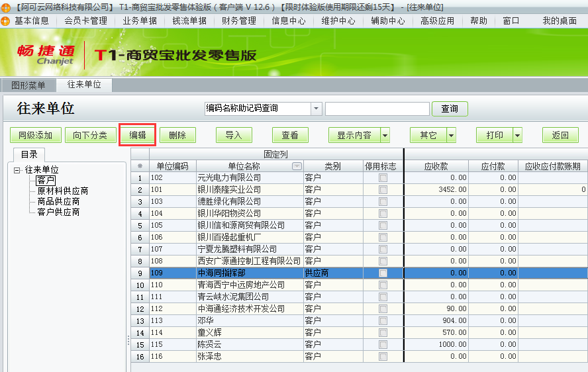Select the row 中海通经济技术开发公司
The width and height of the screenshot is (588, 372).
[360, 309]
